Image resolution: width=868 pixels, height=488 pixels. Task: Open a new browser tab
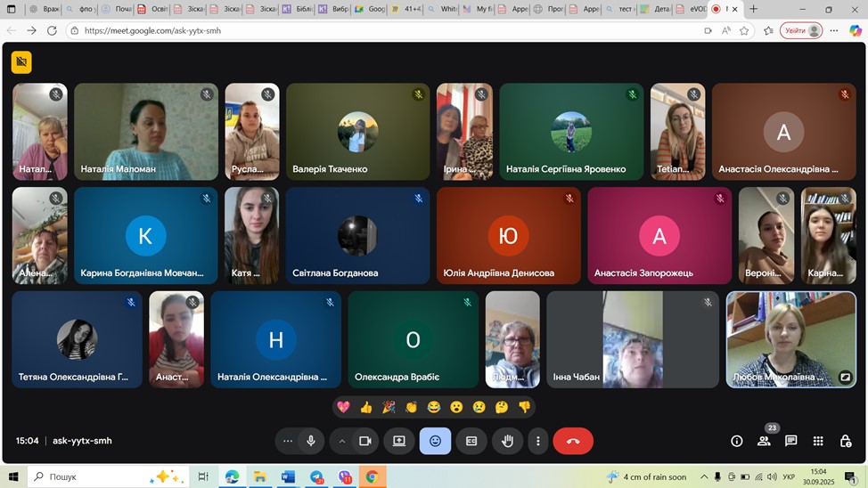coord(753,9)
